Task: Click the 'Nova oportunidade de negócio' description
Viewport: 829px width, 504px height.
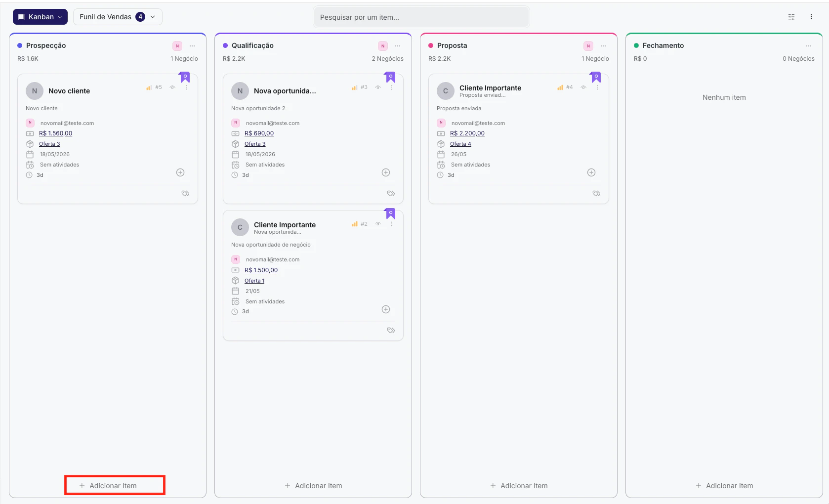Action: click(x=271, y=245)
